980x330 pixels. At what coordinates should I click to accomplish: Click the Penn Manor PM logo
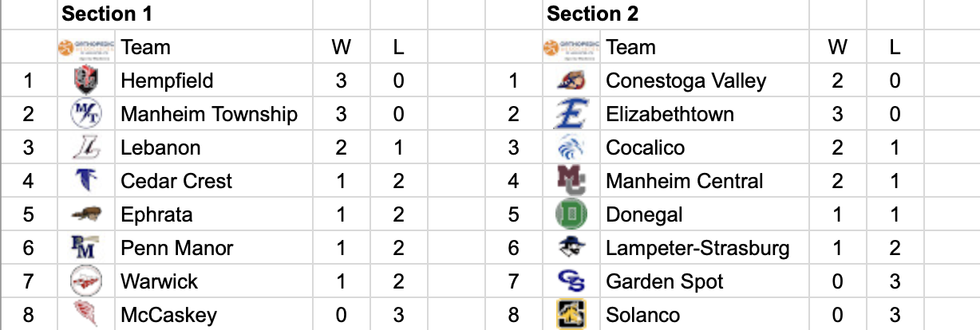coord(85,248)
